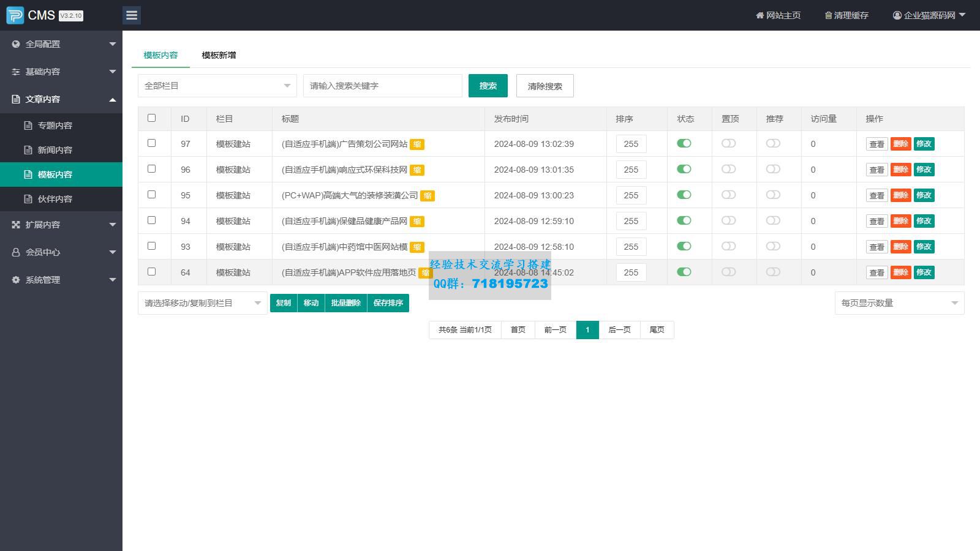
Task: Tick the checkbox for row ID 95
Action: click(x=152, y=194)
